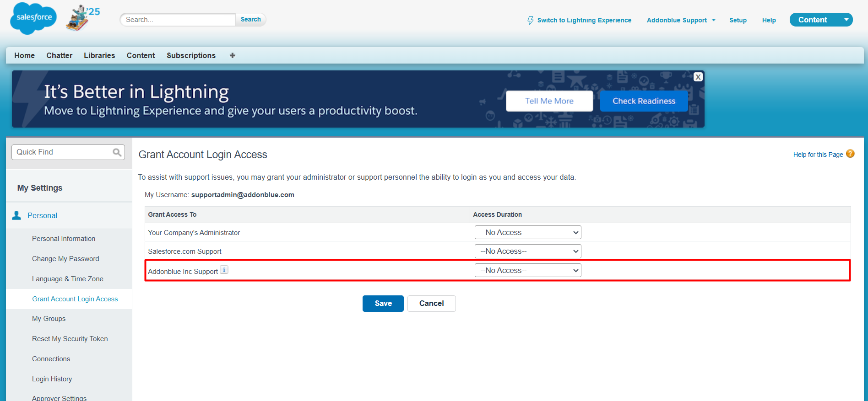
Task: Click the supportadmin@addonblue.com username text
Action: 243,195
